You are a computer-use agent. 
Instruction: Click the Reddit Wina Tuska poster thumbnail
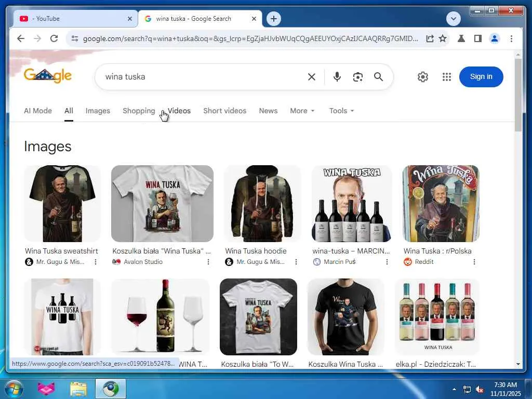[x=441, y=204]
